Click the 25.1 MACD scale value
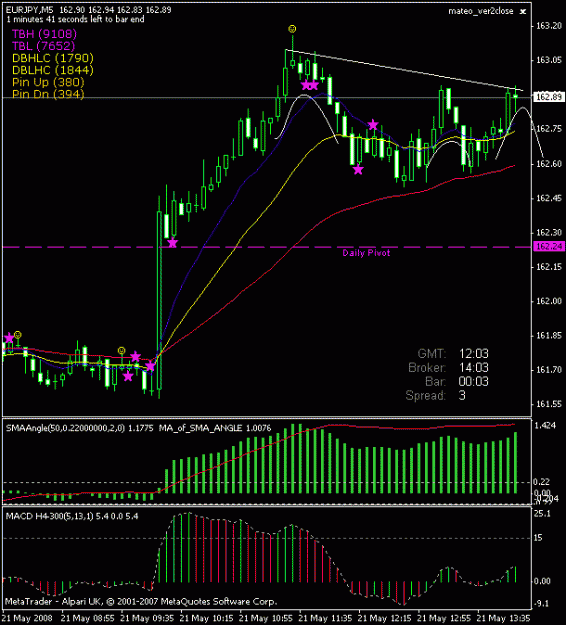The height and width of the screenshot is (625, 566). pos(542,514)
